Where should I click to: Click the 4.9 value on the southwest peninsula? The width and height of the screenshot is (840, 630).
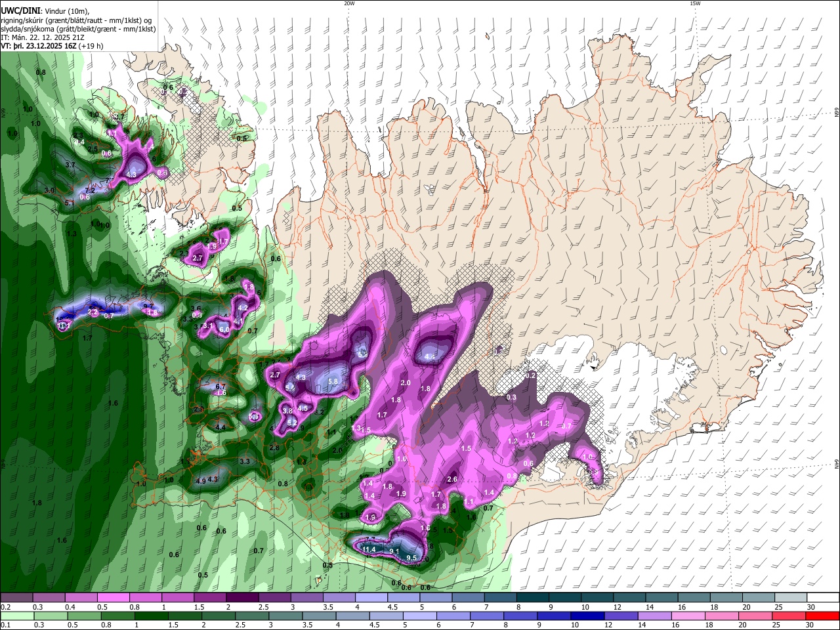201,481
